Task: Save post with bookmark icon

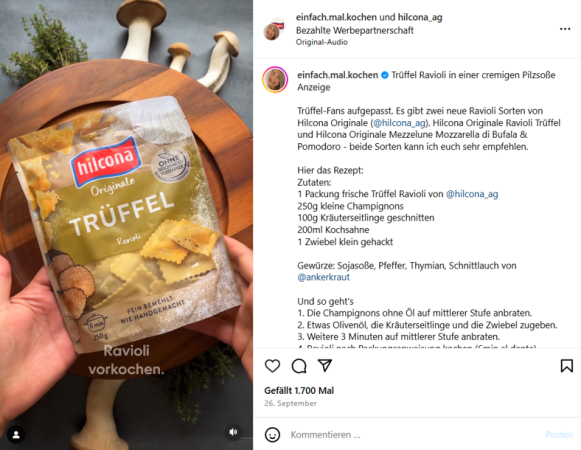Action: [x=567, y=366]
